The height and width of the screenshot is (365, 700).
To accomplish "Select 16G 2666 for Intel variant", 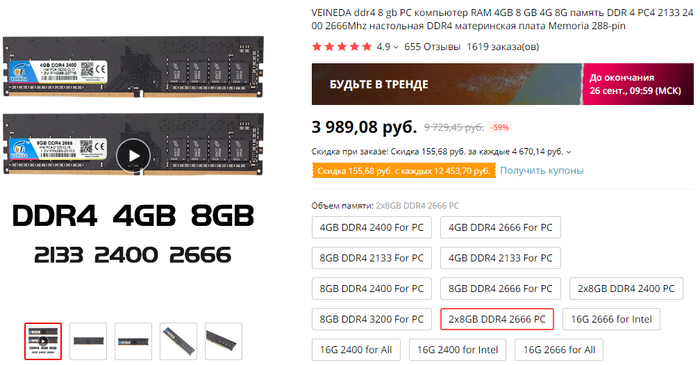I will tap(611, 319).
